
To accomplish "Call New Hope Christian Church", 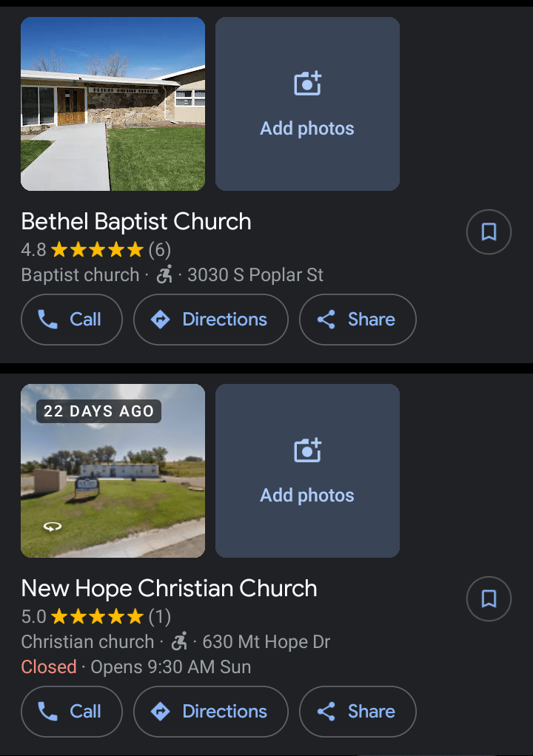I will click(72, 712).
